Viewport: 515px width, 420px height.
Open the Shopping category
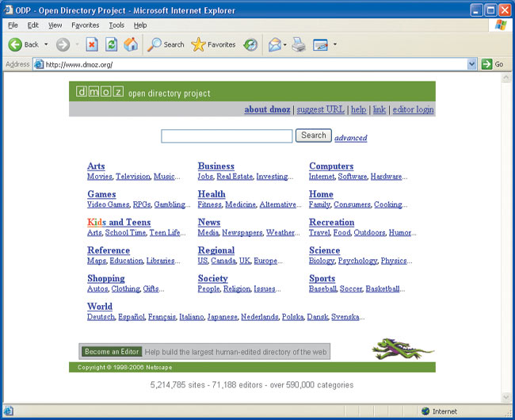(105, 278)
